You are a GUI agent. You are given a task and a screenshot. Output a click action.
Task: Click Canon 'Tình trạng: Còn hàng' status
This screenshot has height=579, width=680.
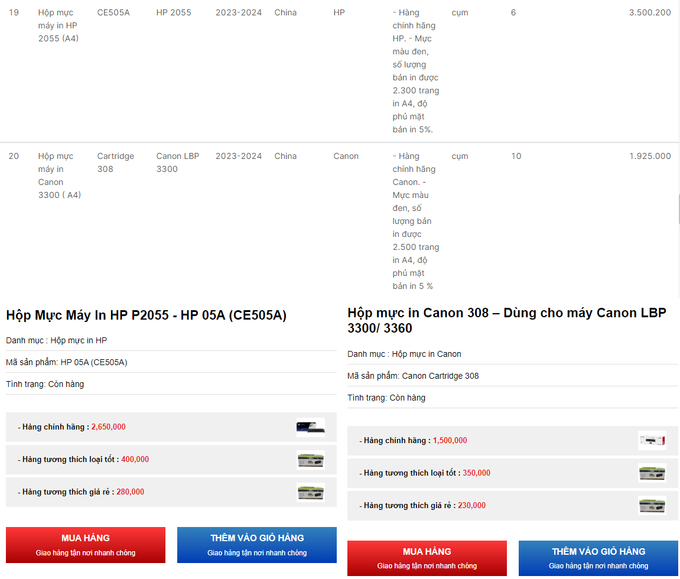(386, 398)
